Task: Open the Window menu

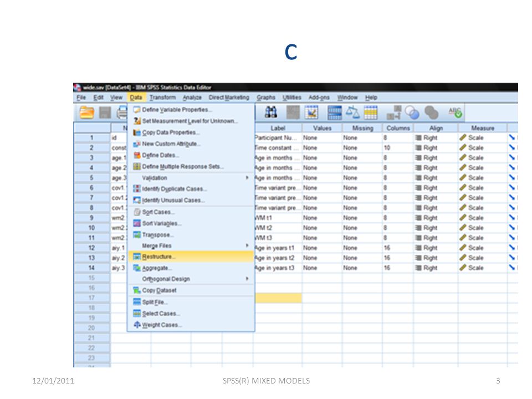Action: (347, 98)
